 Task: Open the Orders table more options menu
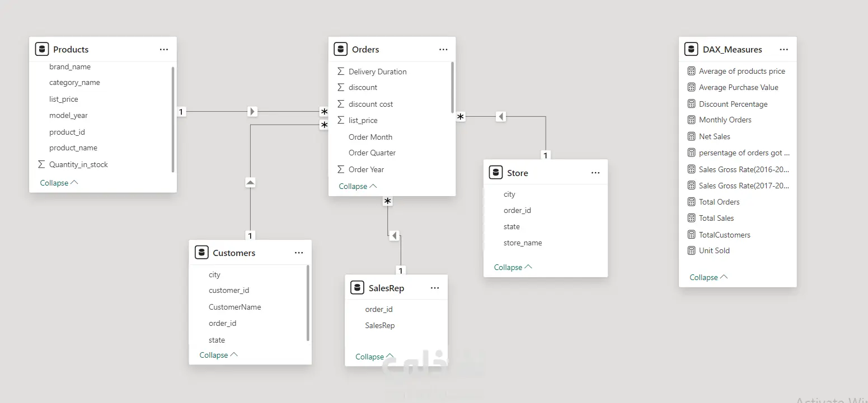[x=443, y=50]
